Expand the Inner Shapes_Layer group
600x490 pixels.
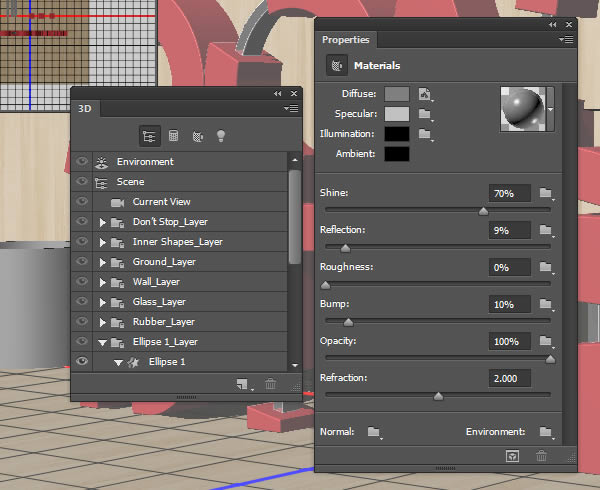click(x=102, y=242)
